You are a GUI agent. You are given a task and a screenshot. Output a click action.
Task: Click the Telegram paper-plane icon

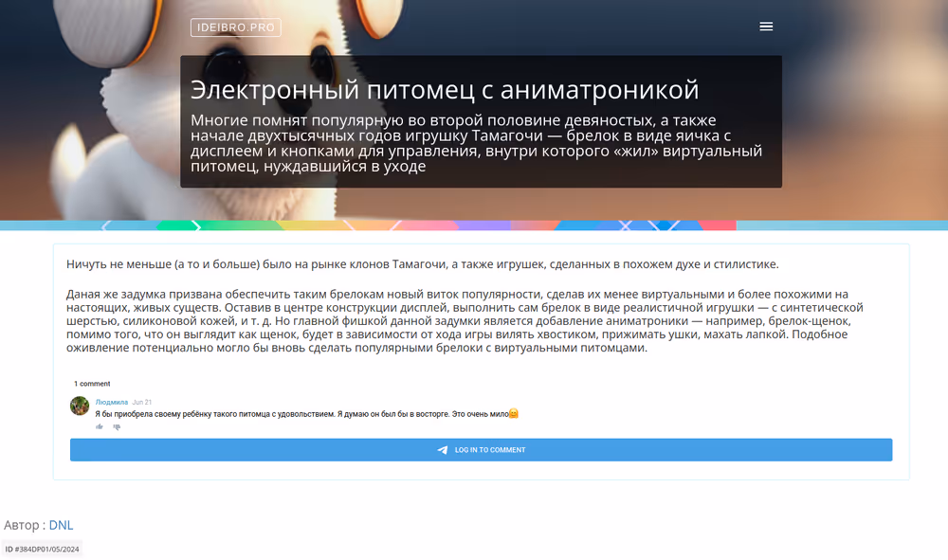(442, 450)
